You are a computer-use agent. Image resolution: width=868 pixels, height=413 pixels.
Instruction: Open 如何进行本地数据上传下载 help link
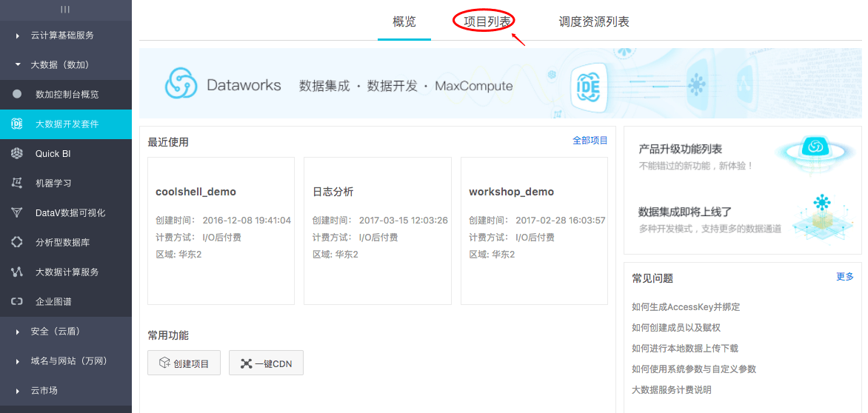pos(685,349)
